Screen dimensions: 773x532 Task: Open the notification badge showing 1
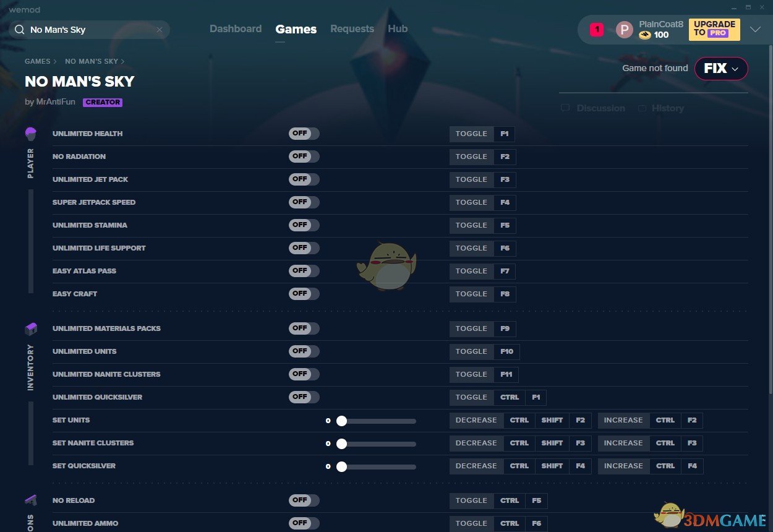[x=597, y=29]
